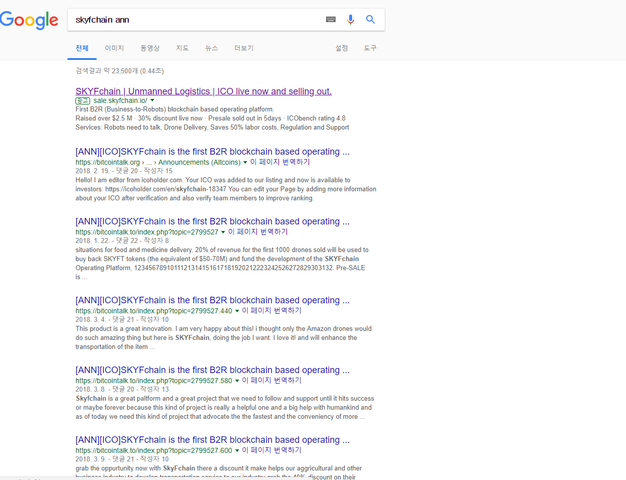Open result title for topic=2799527.580

click(x=212, y=370)
